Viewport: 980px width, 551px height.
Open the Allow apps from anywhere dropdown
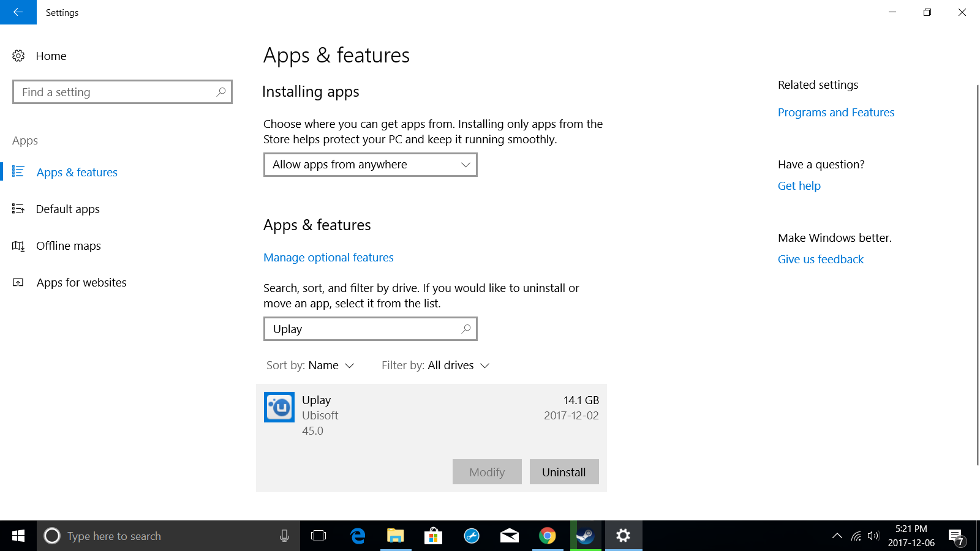(x=371, y=165)
